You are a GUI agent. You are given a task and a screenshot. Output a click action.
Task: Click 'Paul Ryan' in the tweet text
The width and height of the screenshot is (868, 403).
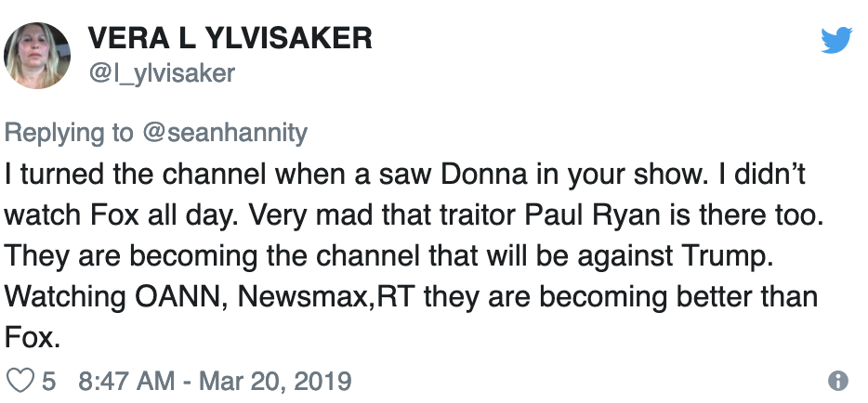(576, 215)
